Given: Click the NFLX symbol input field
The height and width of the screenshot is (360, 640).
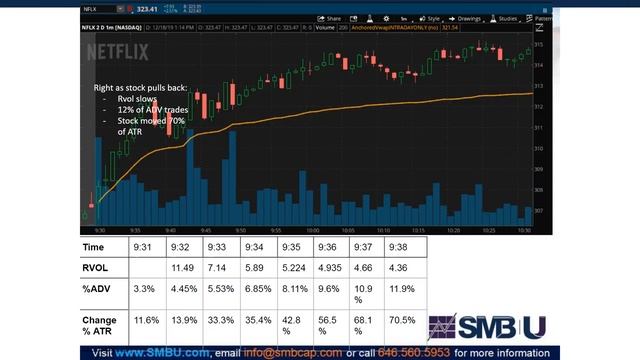Looking at the screenshot, I should 99,9.
